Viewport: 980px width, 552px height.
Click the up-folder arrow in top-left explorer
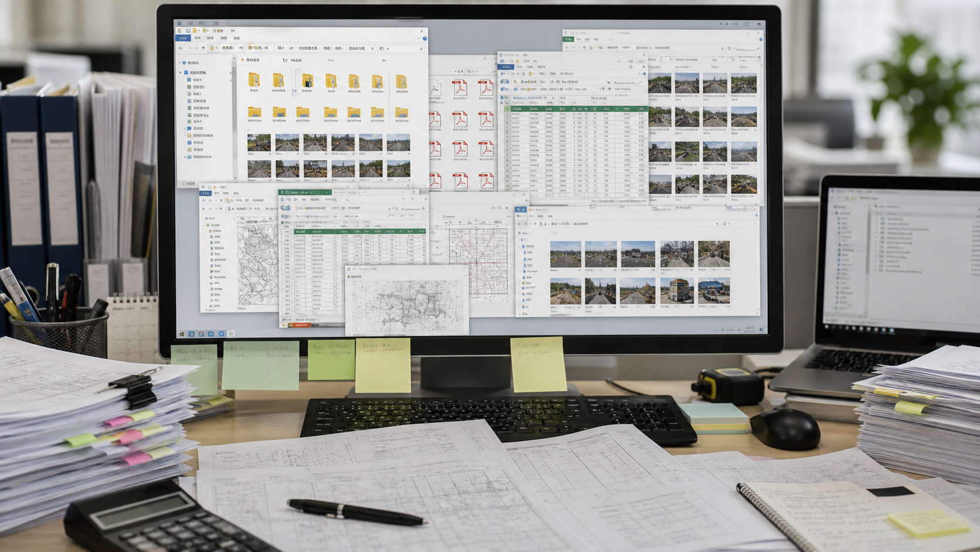coord(203,48)
